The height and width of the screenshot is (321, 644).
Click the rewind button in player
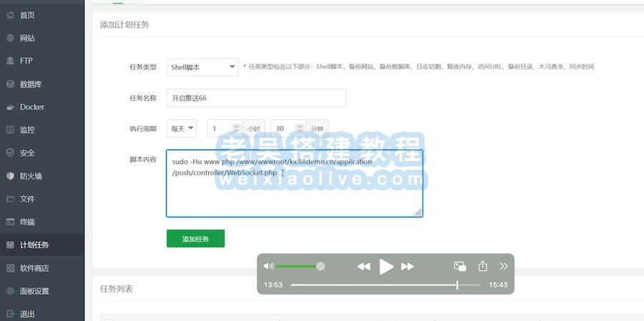(364, 267)
